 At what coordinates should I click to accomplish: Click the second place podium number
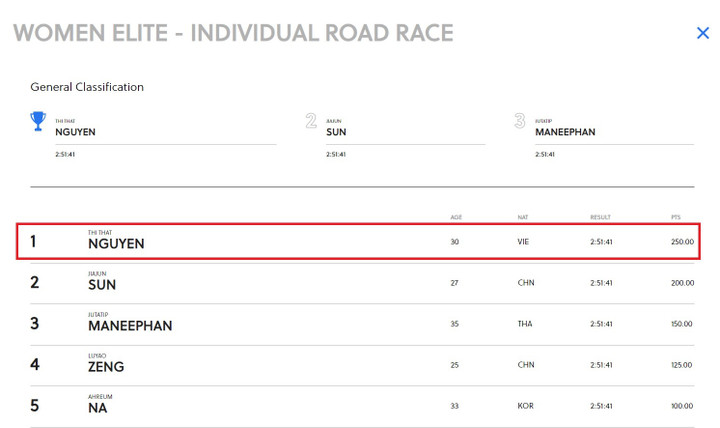tap(311, 121)
